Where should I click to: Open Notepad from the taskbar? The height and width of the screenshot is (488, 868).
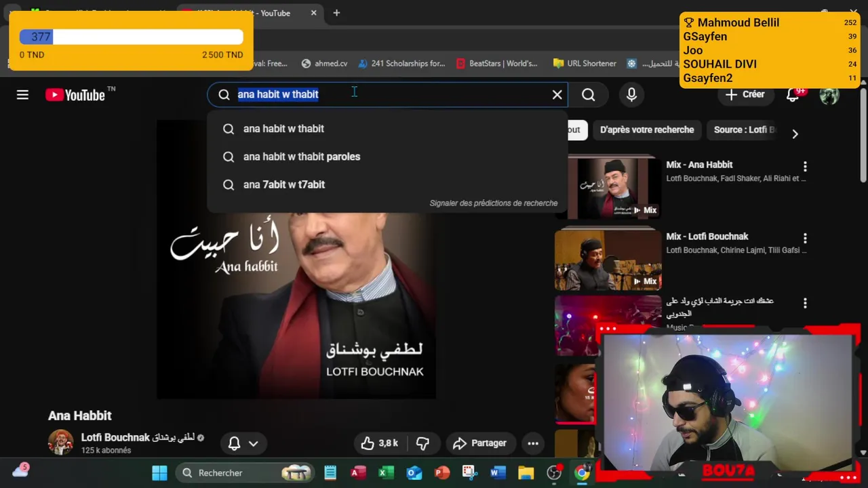tap(330, 473)
